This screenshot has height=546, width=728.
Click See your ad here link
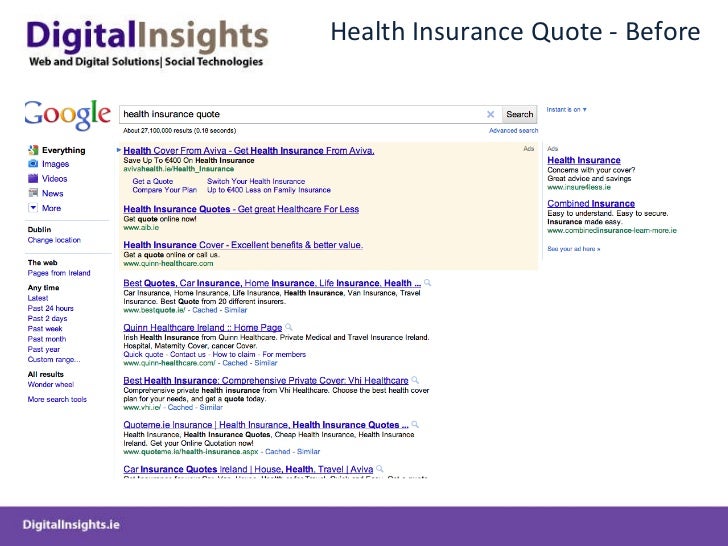click(573, 249)
